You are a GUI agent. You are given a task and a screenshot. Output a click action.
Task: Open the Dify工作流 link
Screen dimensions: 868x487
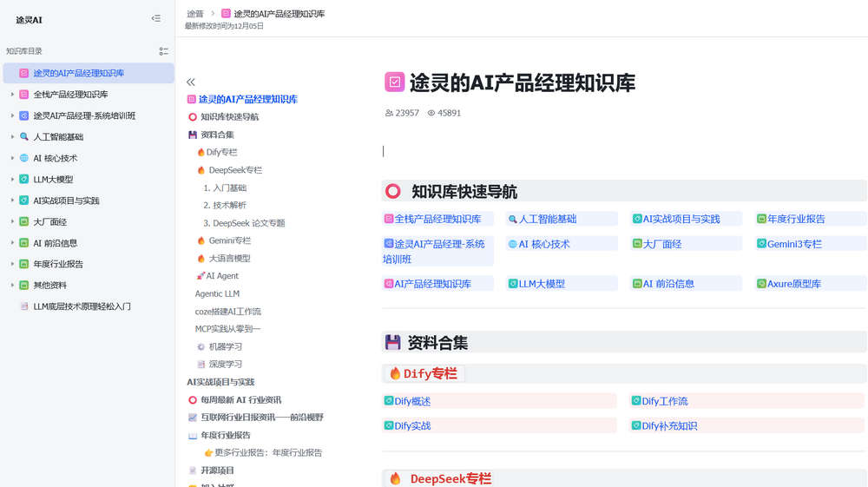(x=665, y=401)
